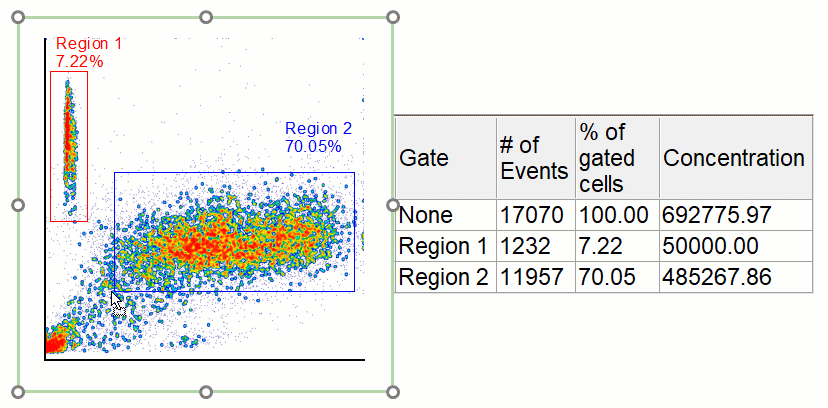Click the bottom-left resize handle of the plot
This screenshot has width=828, height=408.
click(x=19, y=391)
